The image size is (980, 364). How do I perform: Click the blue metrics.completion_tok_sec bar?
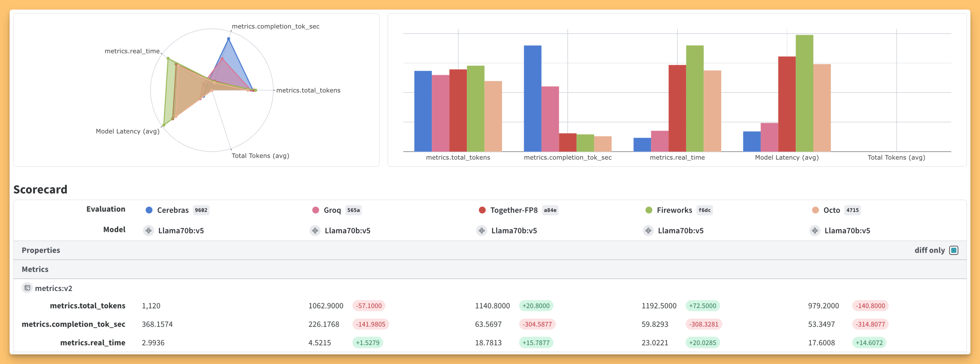[x=532, y=98]
